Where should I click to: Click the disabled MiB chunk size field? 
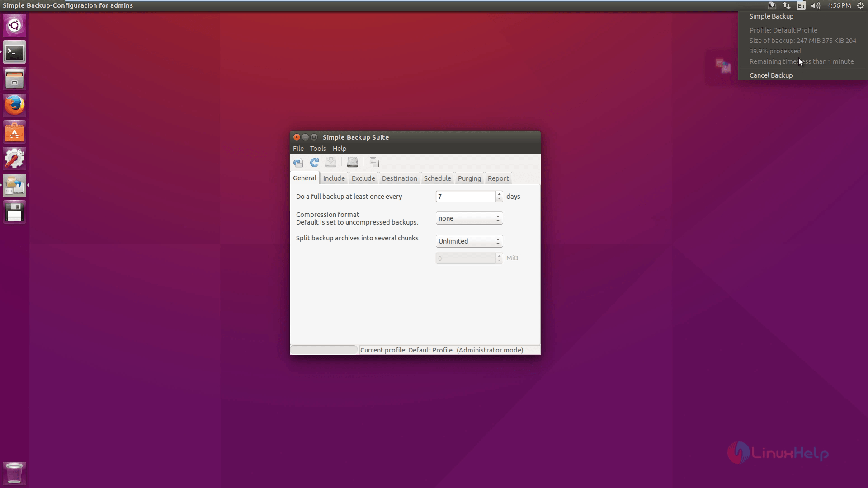(466, 258)
